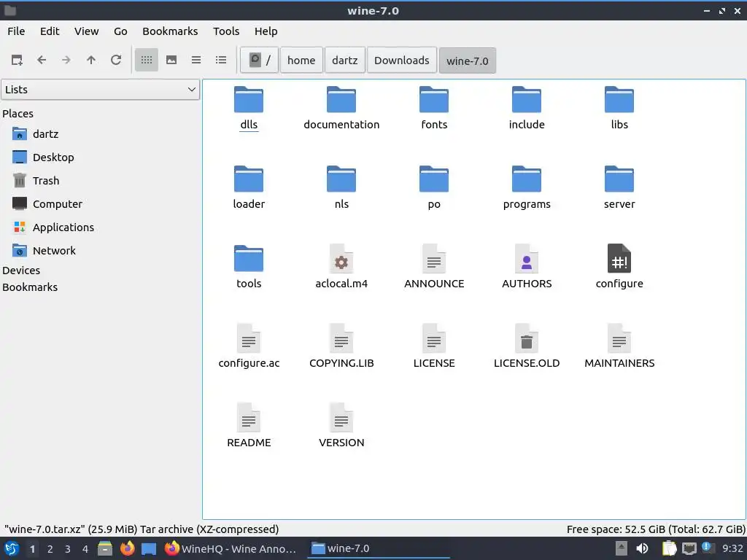
Task: Select the aclocal.m4 file icon
Action: pyautogui.click(x=341, y=259)
